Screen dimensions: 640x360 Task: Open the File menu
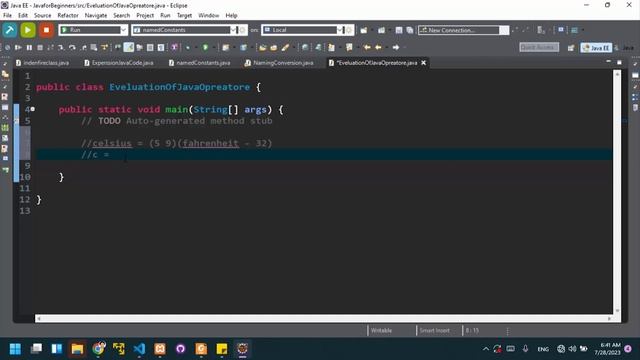[x=7, y=16]
